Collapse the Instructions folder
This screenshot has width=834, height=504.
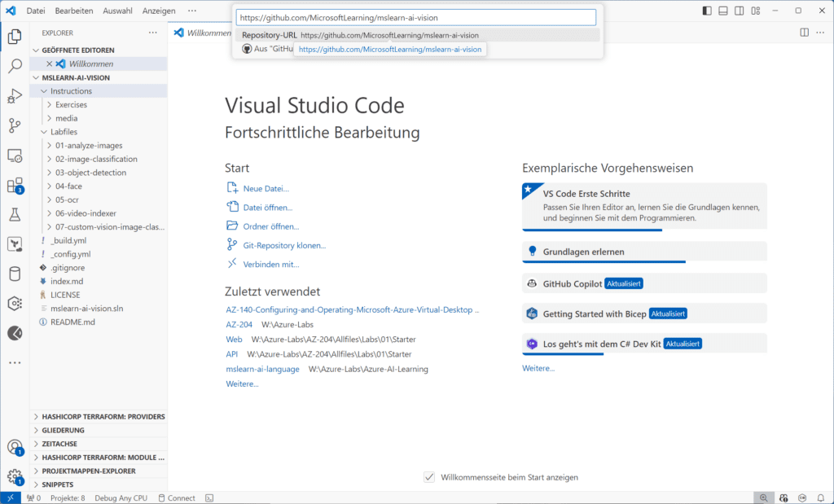point(99,91)
